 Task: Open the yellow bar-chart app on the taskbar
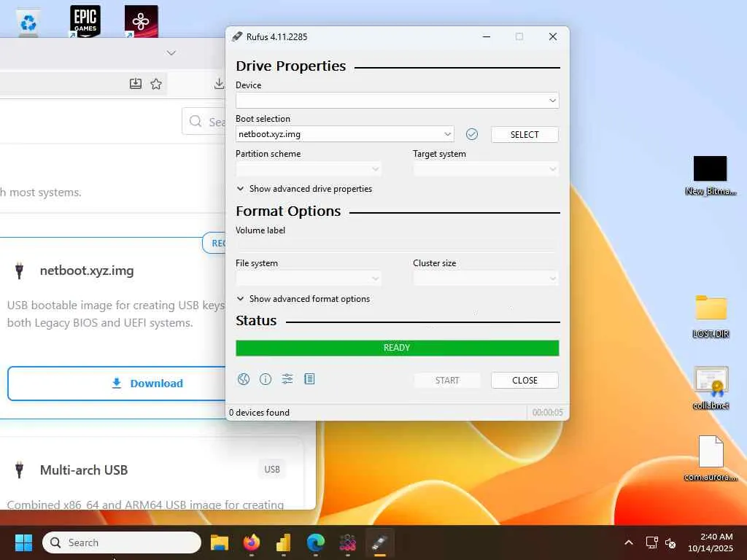click(x=284, y=542)
